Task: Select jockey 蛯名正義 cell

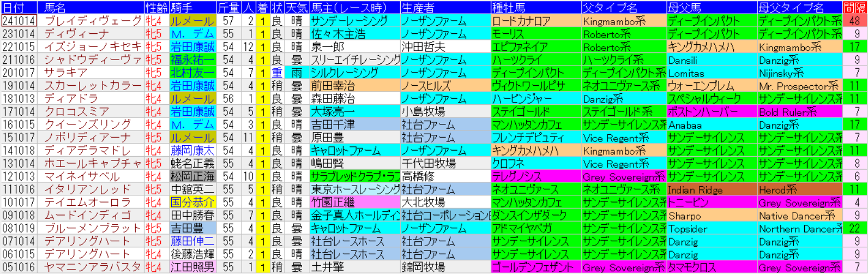Action: point(193,164)
